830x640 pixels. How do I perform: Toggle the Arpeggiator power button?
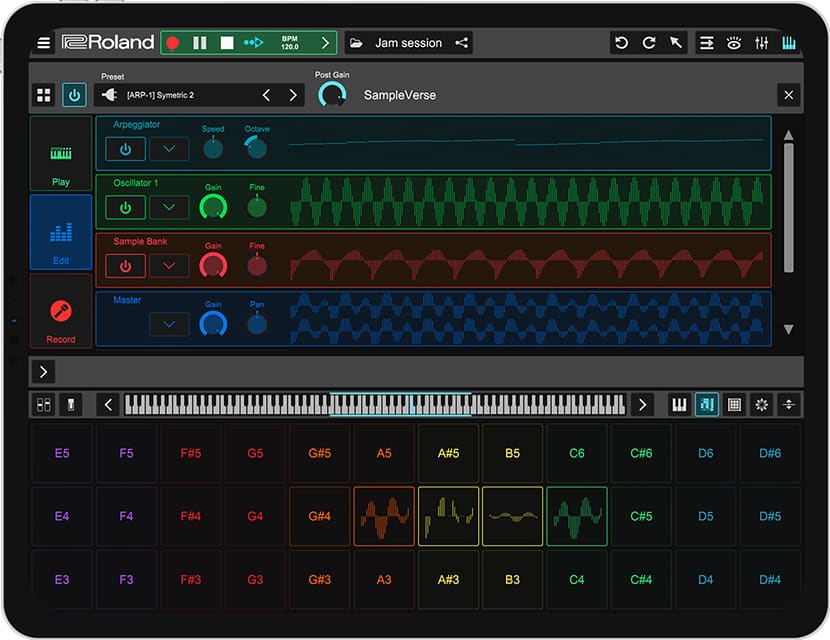point(125,150)
